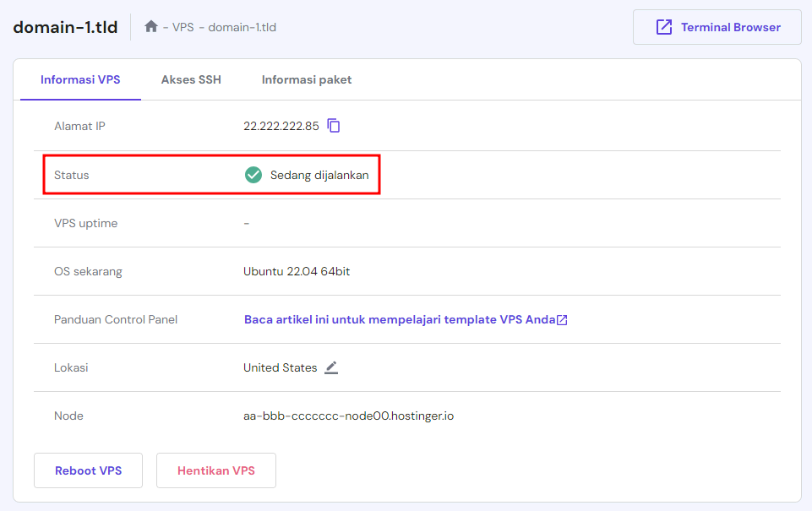Click the home icon in the breadcrumb

(151, 27)
